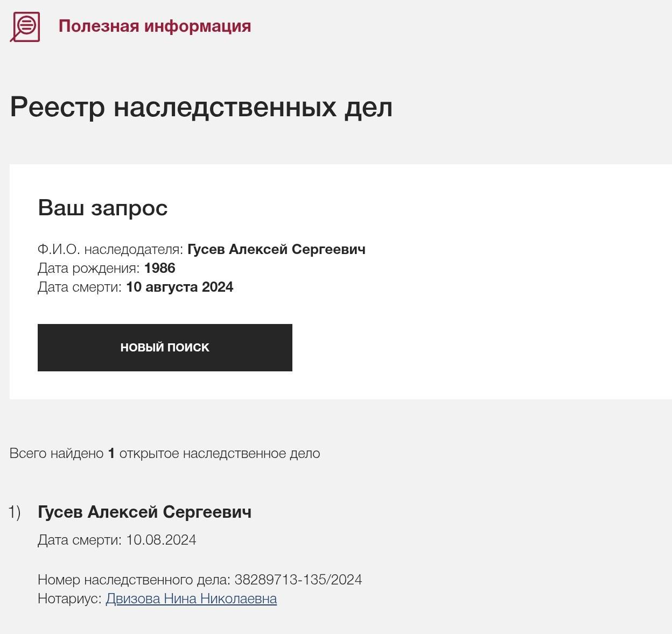Click 'Дата смерти' label in query card
The width and height of the screenshot is (672, 634).
click(x=80, y=287)
